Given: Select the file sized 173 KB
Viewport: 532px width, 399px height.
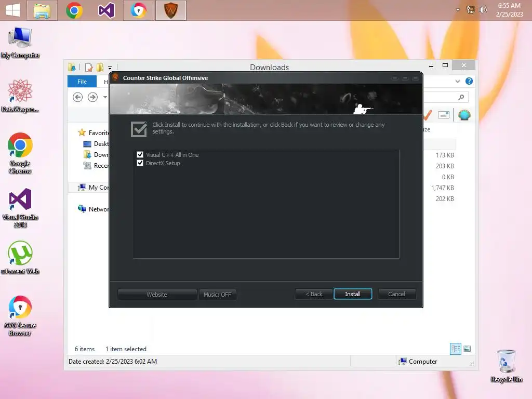Looking at the screenshot, I should point(445,155).
